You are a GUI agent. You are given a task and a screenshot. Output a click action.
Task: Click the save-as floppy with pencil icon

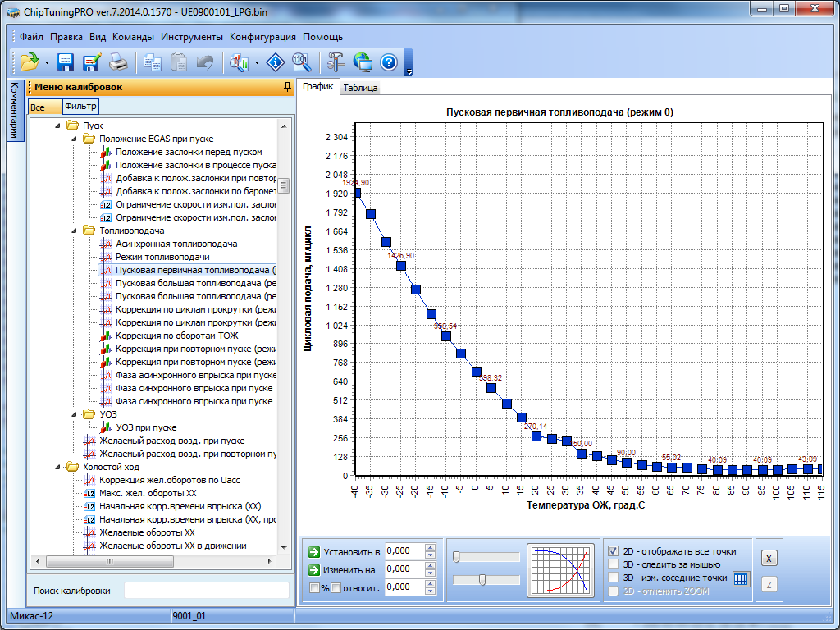coord(91,62)
